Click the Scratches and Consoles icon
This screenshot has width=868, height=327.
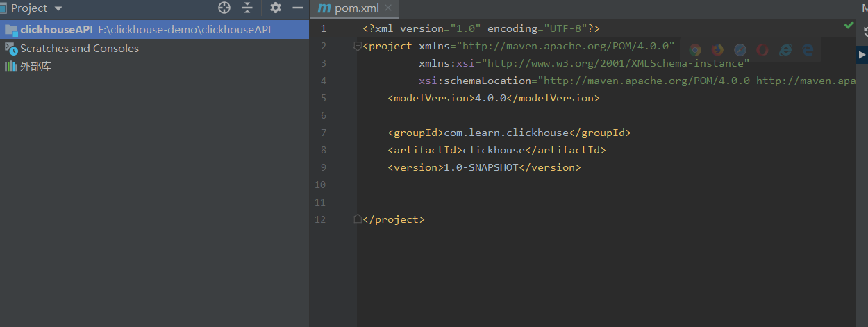click(x=10, y=48)
